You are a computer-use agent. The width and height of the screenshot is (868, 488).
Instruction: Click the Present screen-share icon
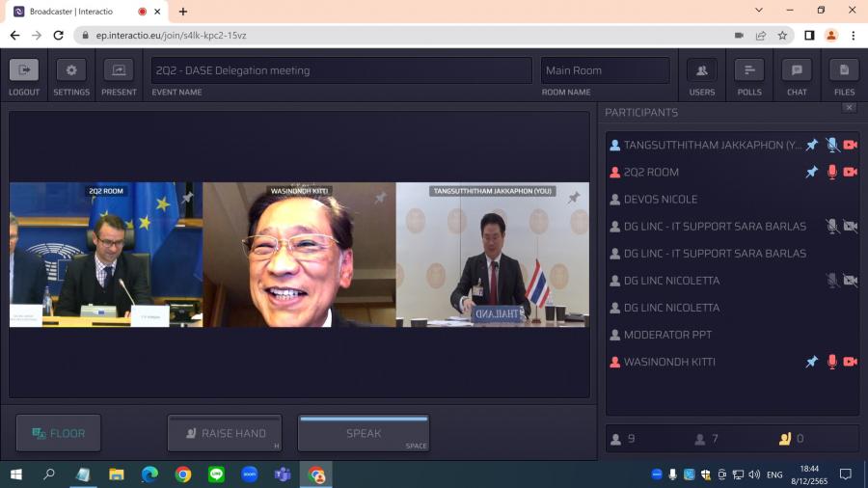tap(119, 70)
